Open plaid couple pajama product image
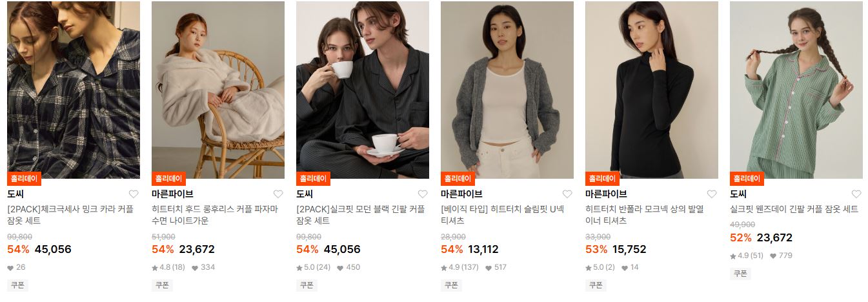Screen dimensions: 868x302 pos(74,90)
